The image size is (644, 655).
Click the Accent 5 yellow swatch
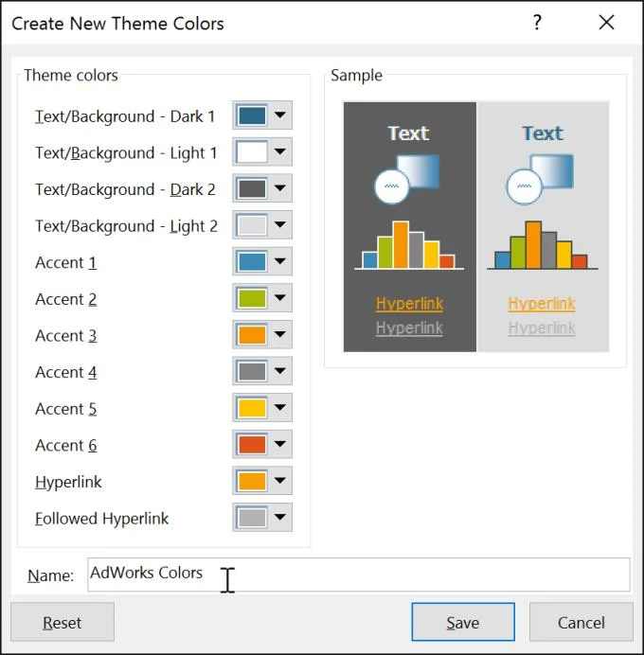252,408
